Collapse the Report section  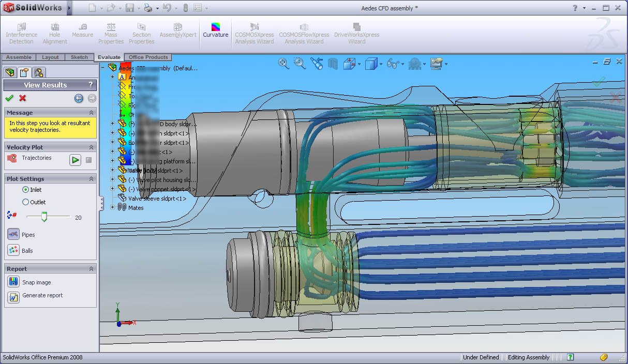point(91,269)
